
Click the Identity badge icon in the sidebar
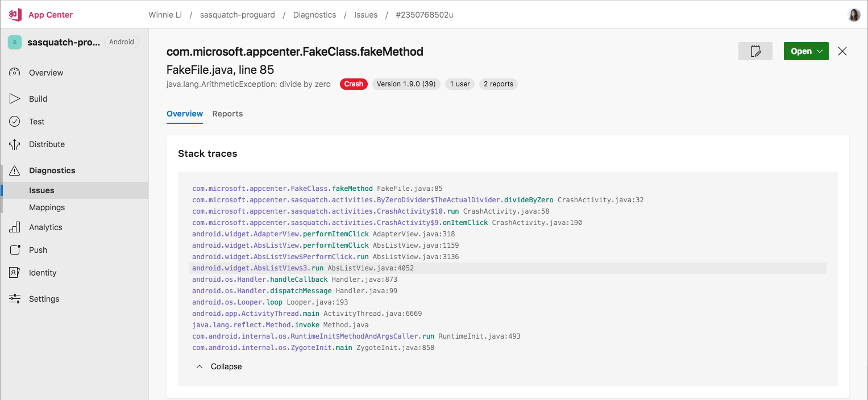click(14, 272)
